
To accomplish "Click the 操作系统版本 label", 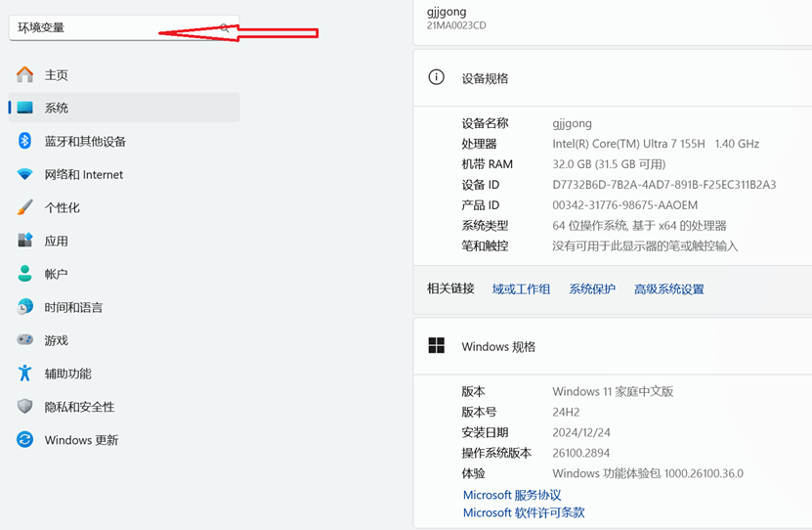I will (x=496, y=453).
